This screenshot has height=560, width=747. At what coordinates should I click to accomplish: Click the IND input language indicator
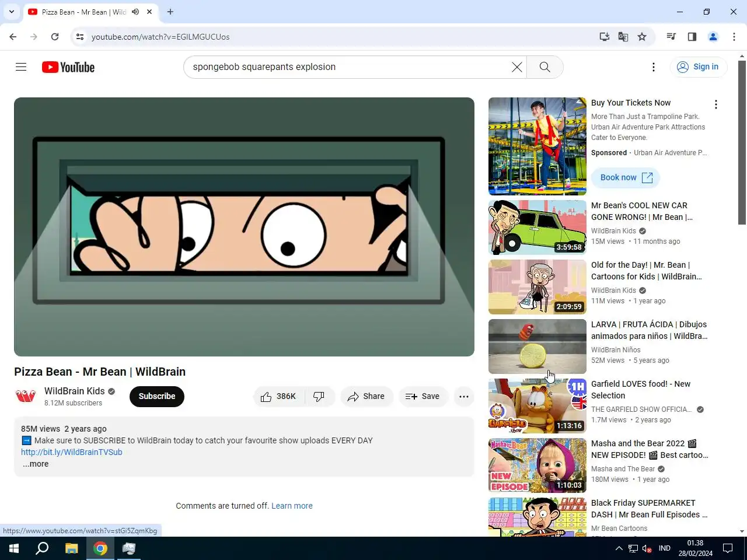(x=665, y=548)
